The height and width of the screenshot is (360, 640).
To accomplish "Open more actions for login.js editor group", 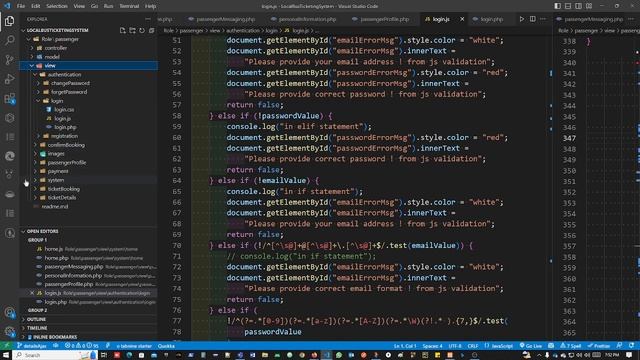I will coord(543,19).
